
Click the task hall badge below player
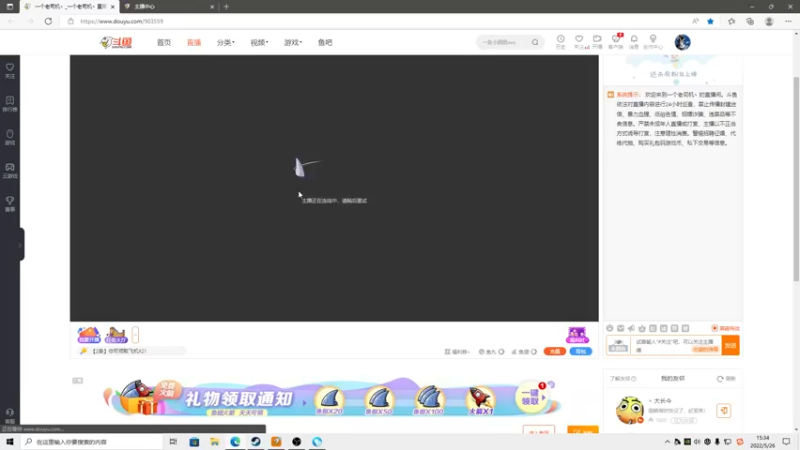116,335
